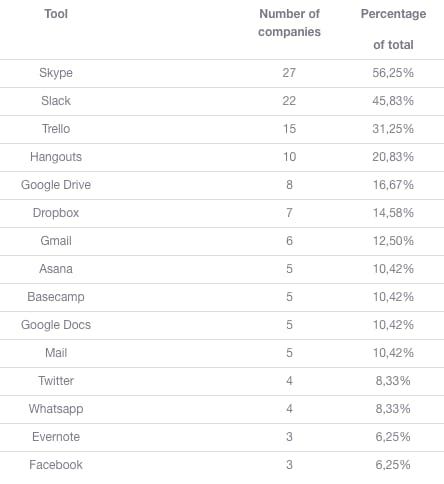Click the Percentage of total header
This screenshot has height=484, width=444.
click(x=393, y=29)
